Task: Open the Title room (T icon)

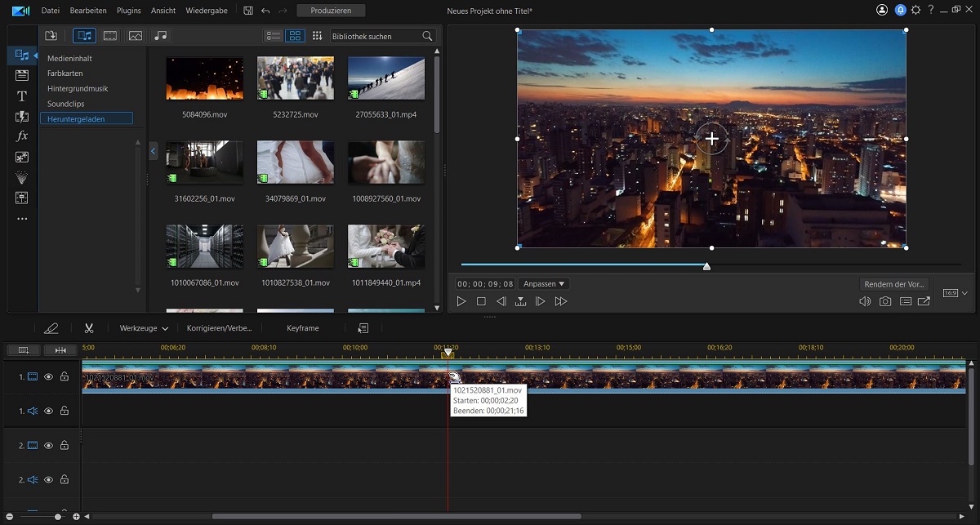Action: tap(22, 96)
